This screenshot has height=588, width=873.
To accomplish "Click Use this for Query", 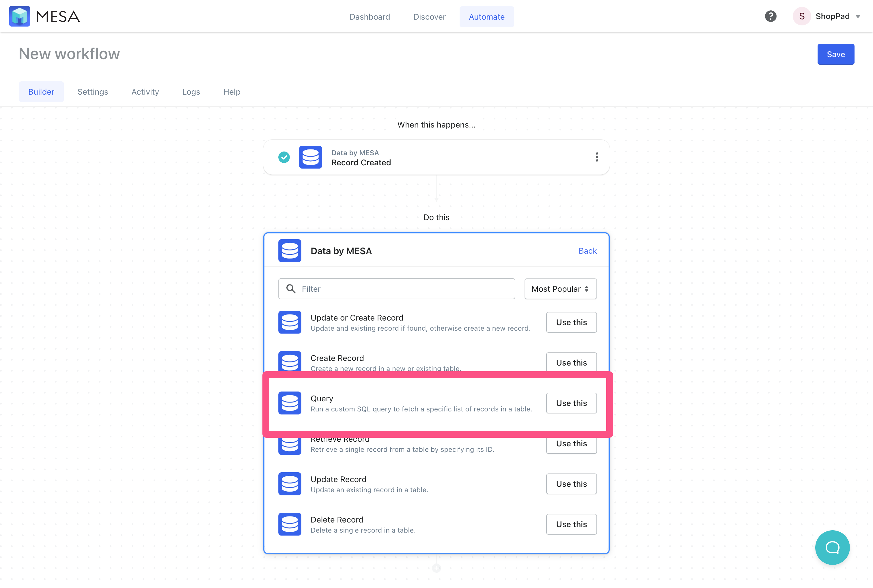I will click(x=571, y=403).
